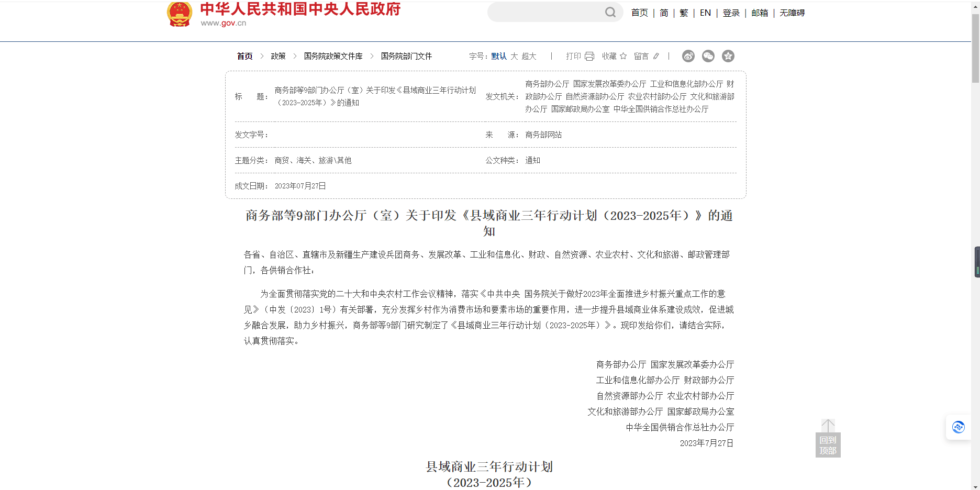Share the article via the Weibo icon
The width and height of the screenshot is (980, 490).
688,56
